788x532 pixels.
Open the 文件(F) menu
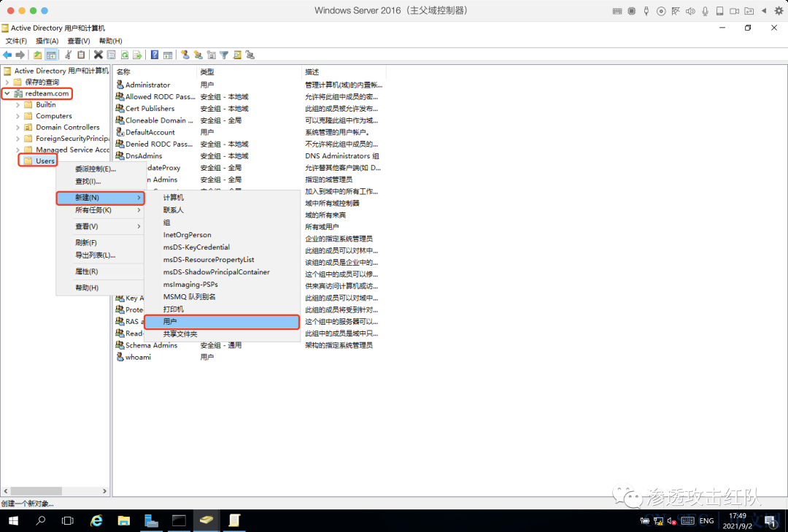(16, 41)
